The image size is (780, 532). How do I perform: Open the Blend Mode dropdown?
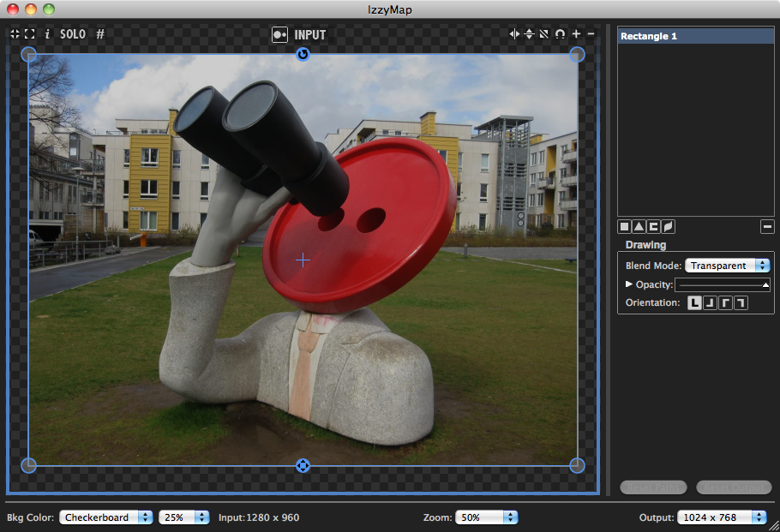click(x=728, y=266)
